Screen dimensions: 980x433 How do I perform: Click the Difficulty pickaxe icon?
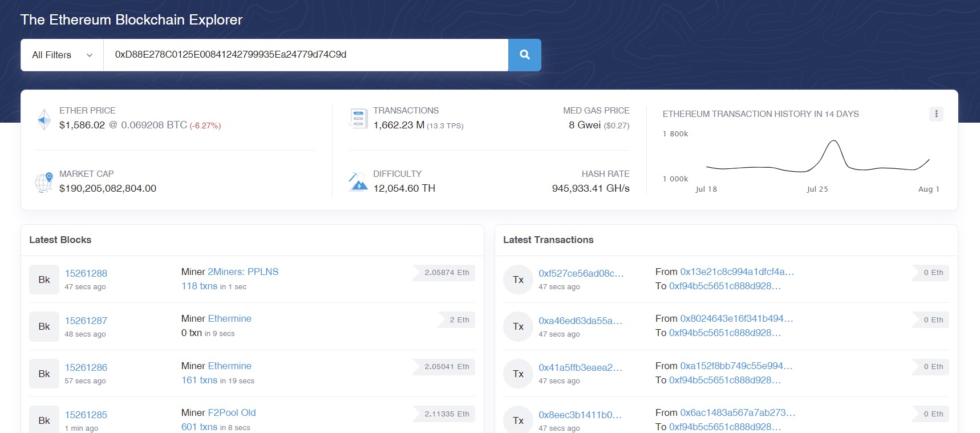click(x=358, y=181)
